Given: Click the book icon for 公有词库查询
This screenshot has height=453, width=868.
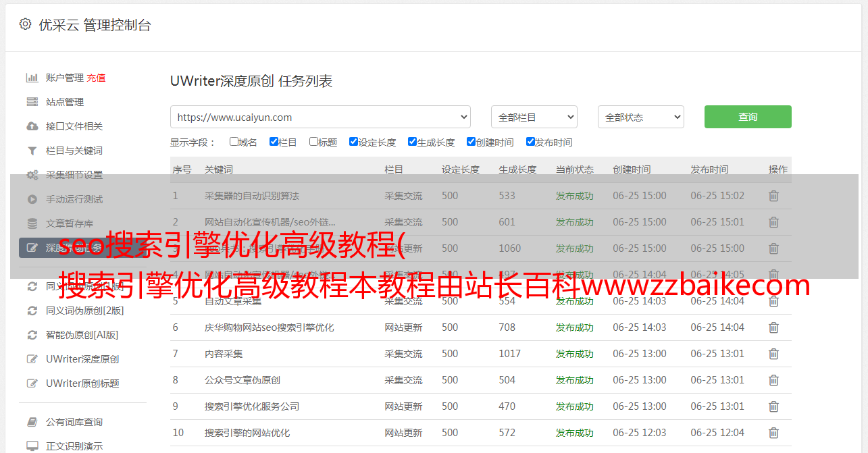Looking at the screenshot, I should click(x=32, y=422).
